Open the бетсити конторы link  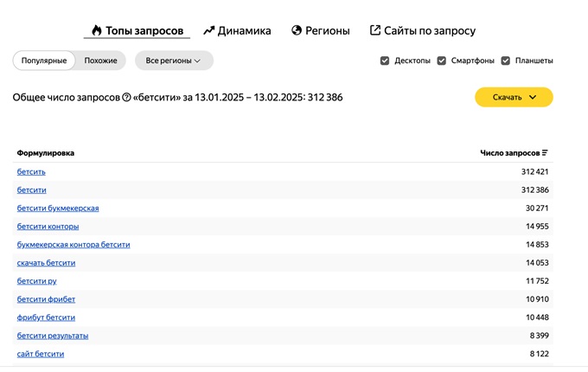coord(48,227)
